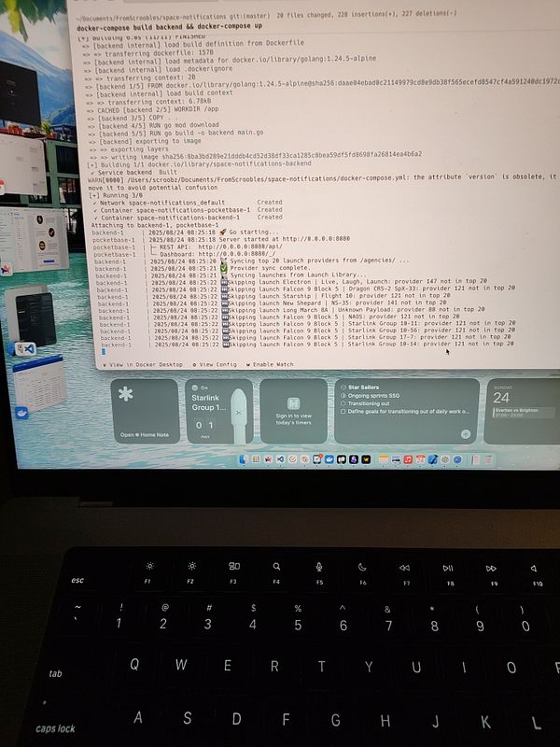
Task: Open Docker Desktop whale icon in Dock
Action: (329, 459)
